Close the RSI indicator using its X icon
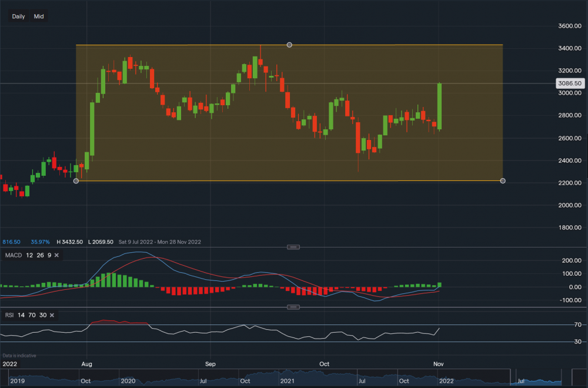Screen dimensions: 588x388 click(52, 316)
